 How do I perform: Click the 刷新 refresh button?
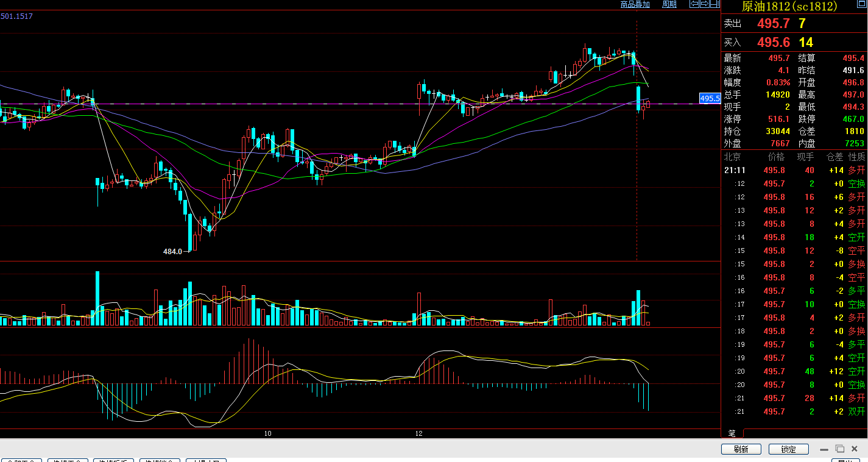click(741, 449)
